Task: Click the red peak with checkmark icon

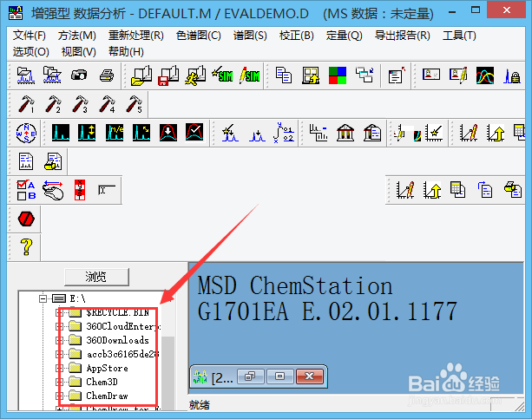Action: click(x=194, y=133)
